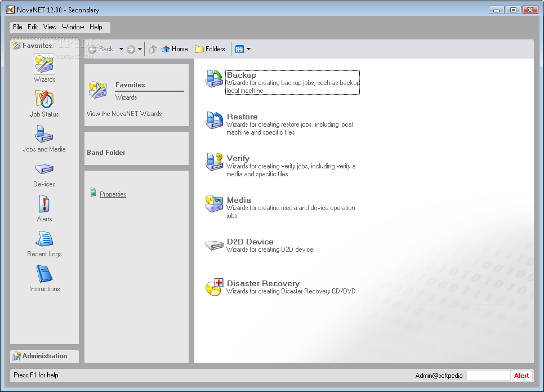Image resolution: width=544 pixels, height=392 pixels.
Task: Click the Band Folder heading
Action: 106,152
